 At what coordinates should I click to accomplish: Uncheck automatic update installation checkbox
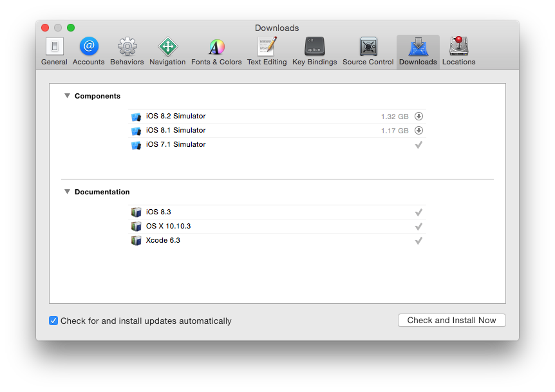(53, 321)
